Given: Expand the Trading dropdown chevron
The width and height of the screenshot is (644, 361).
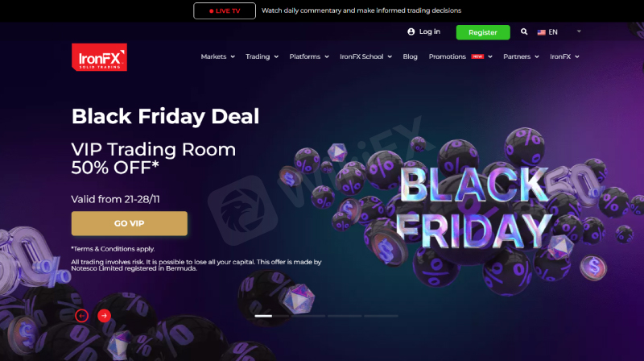Looking at the screenshot, I should click(x=276, y=56).
